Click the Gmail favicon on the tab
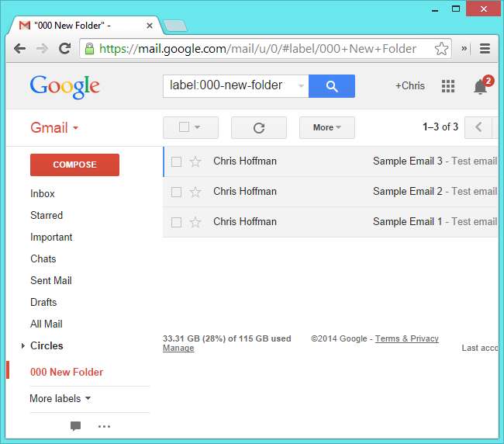This screenshot has width=504, height=444. coord(25,26)
